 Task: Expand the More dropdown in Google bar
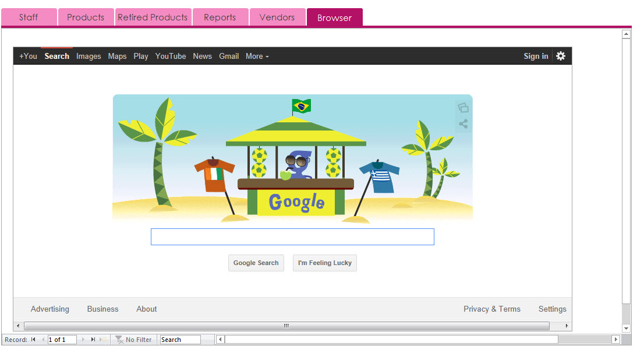coord(257,57)
